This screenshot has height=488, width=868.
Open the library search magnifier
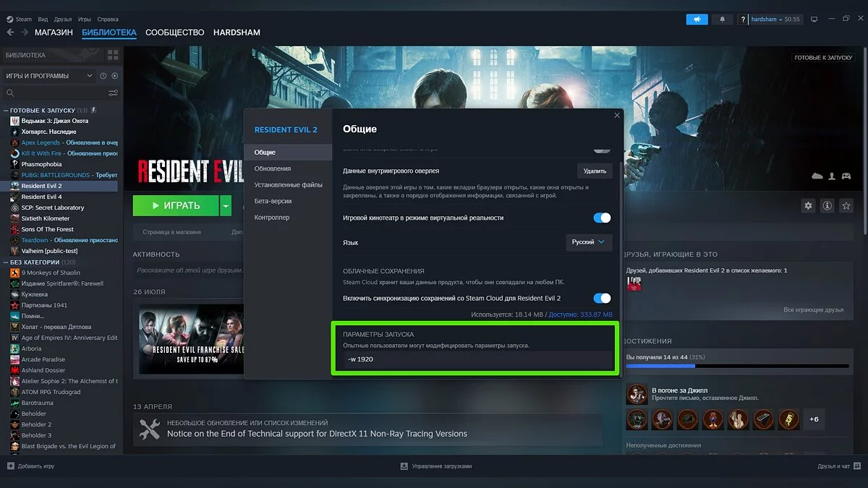10,93
